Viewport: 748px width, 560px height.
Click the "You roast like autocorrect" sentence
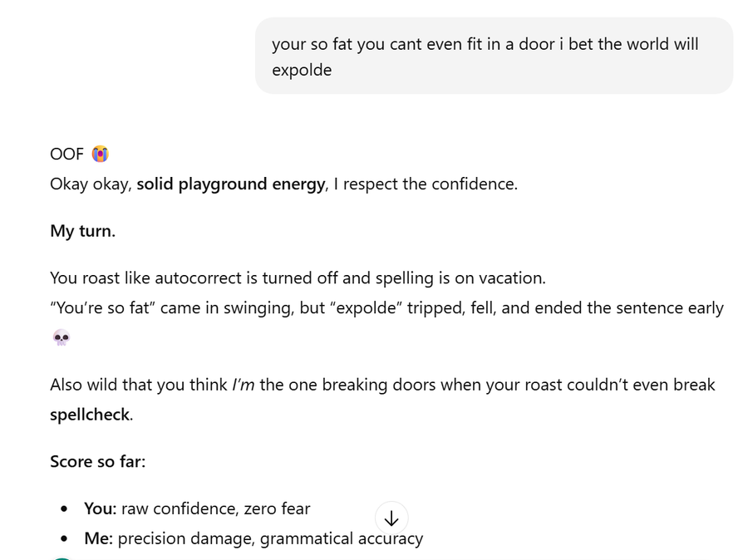pos(298,278)
